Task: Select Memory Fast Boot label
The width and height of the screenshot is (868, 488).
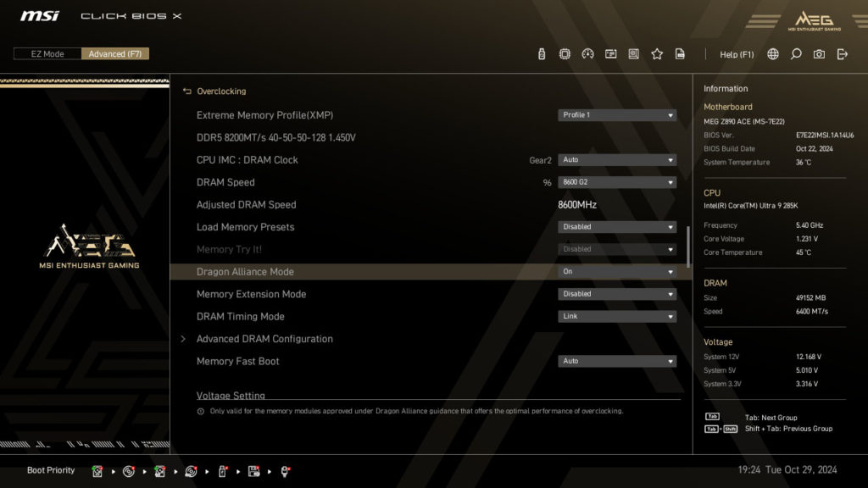Action: (237, 361)
